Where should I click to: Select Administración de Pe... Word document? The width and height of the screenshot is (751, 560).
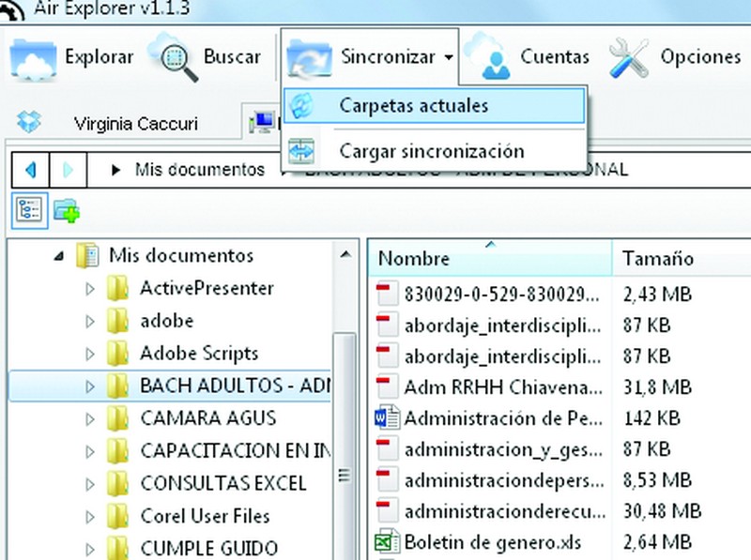click(503, 418)
